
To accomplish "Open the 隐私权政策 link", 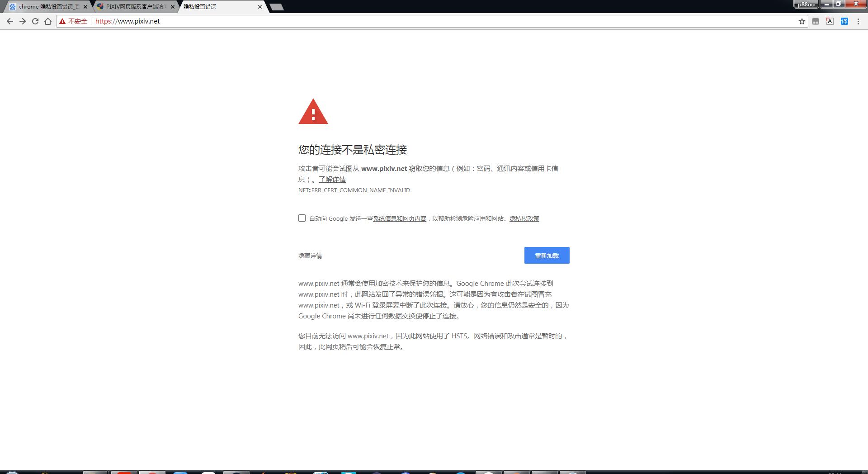I will click(524, 218).
